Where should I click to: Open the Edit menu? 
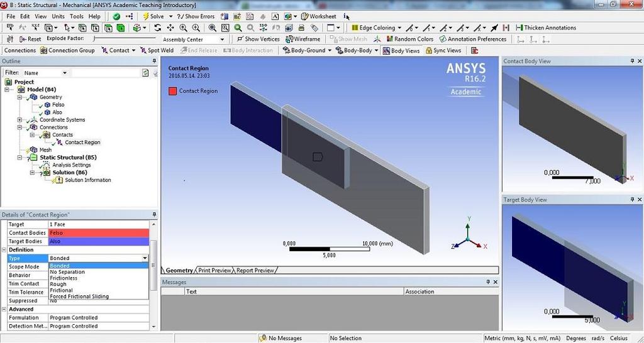coord(25,16)
